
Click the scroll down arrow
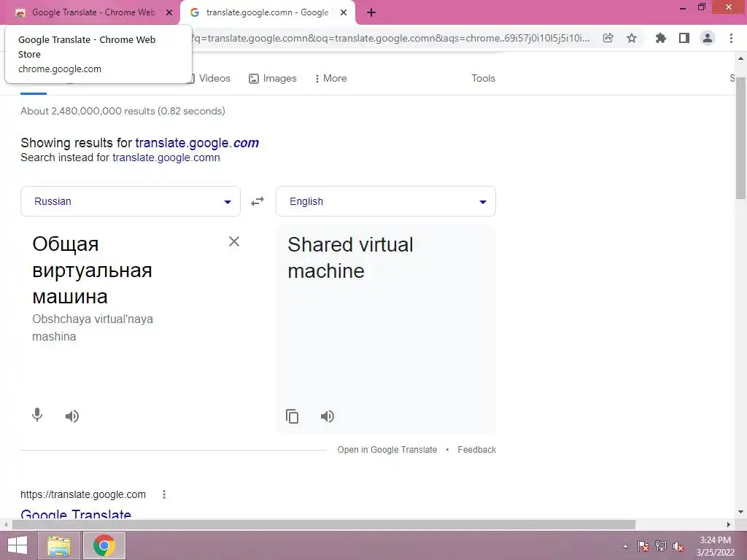[740, 513]
